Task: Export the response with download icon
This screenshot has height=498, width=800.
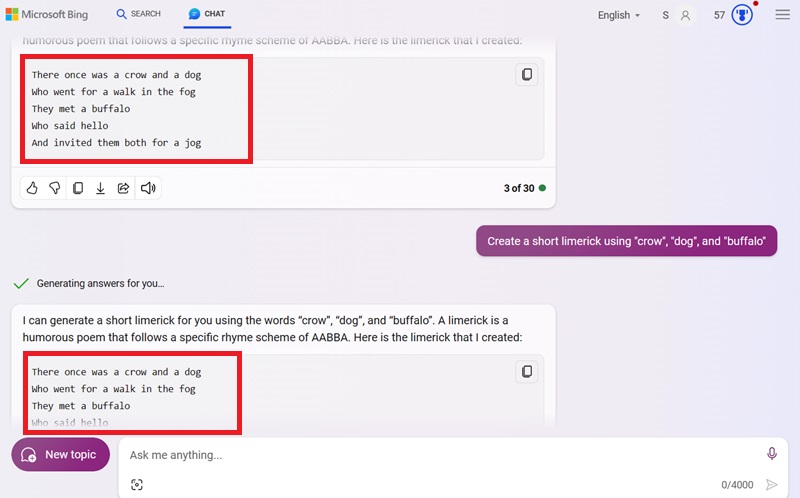Action: coord(101,188)
